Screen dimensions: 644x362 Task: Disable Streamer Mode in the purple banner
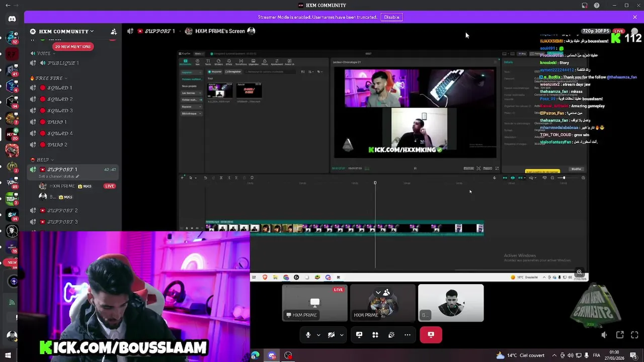[x=391, y=17]
